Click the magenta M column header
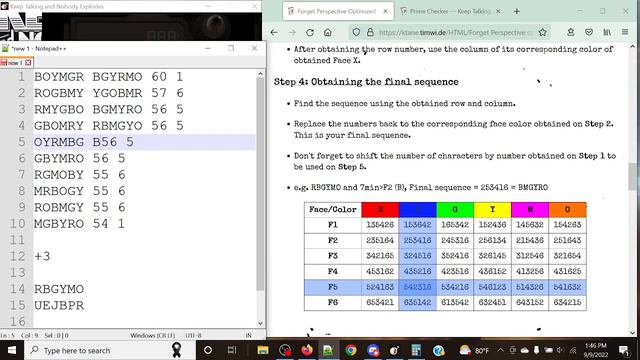 point(530,210)
